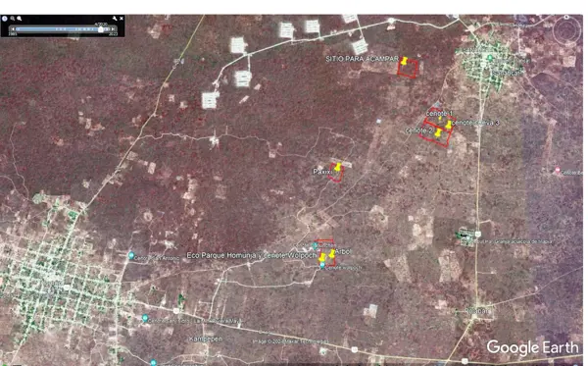Select the cenote 2 yellow pushpin
Image resolution: width=588 pixels, height=366 pixels.
438,132
